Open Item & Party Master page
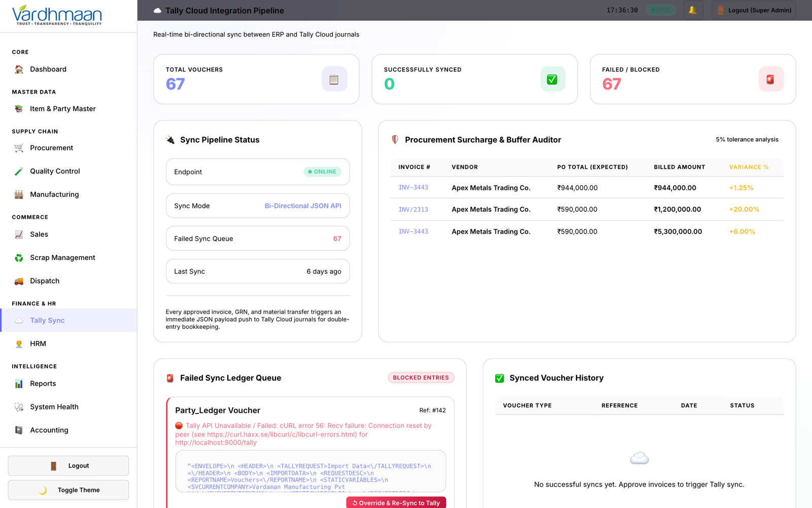Image resolution: width=812 pixels, height=508 pixels. (69, 109)
